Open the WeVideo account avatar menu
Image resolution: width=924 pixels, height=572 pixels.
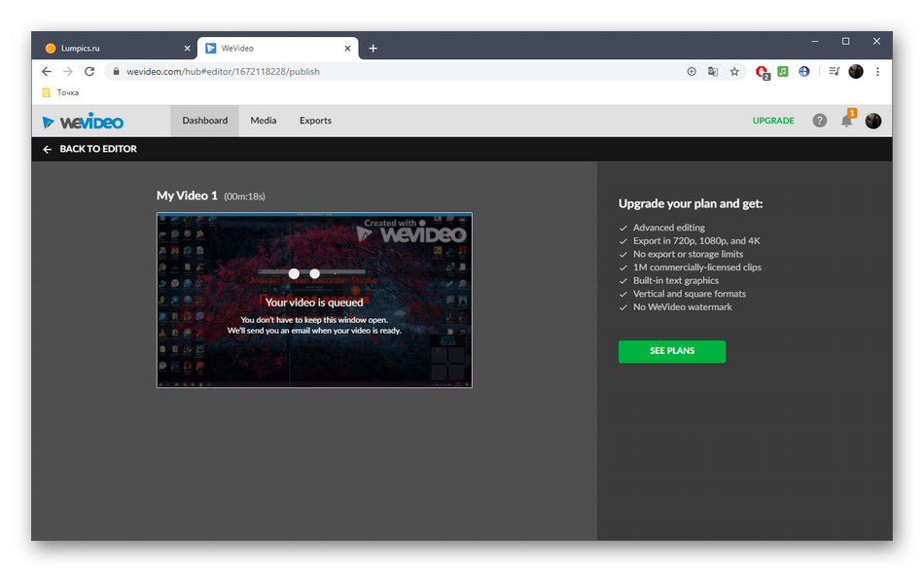[x=872, y=121]
